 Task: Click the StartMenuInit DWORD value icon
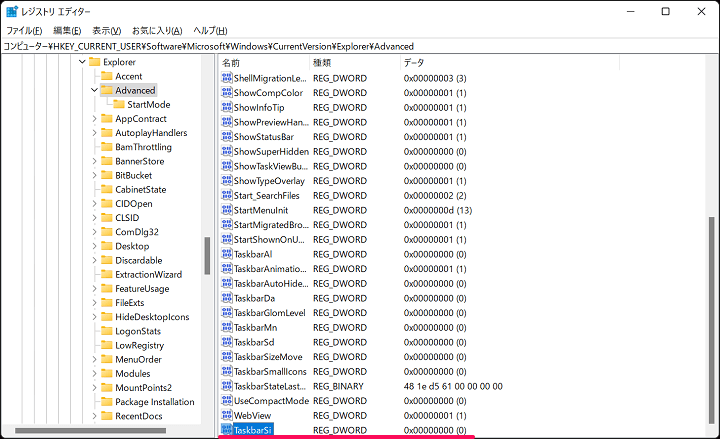[226, 210]
